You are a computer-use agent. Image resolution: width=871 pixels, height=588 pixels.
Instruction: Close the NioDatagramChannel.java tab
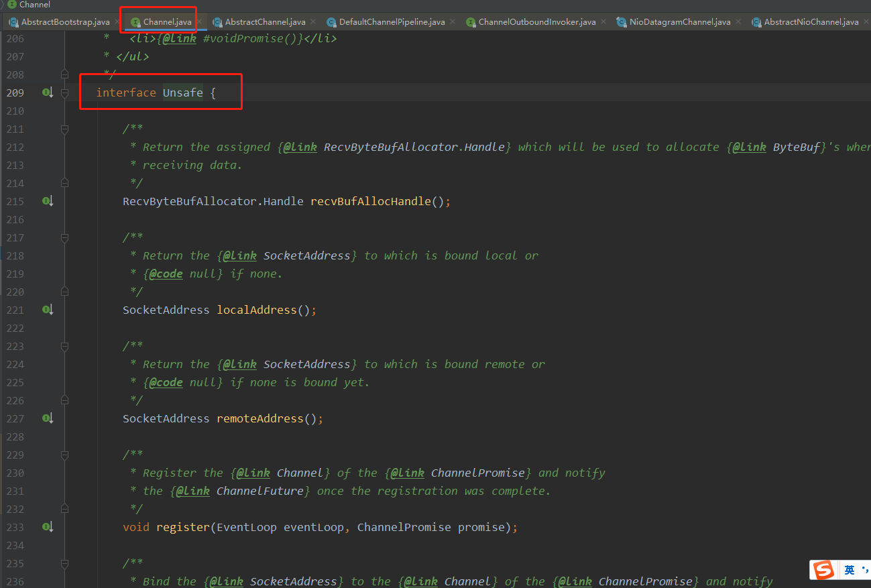(738, 21)
